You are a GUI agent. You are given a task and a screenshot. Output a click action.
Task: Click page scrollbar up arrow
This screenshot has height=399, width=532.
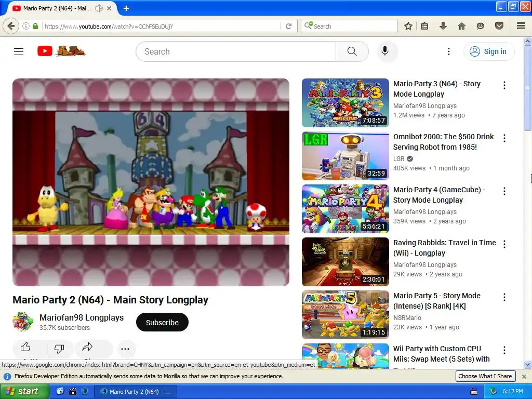tap(527, 42)
